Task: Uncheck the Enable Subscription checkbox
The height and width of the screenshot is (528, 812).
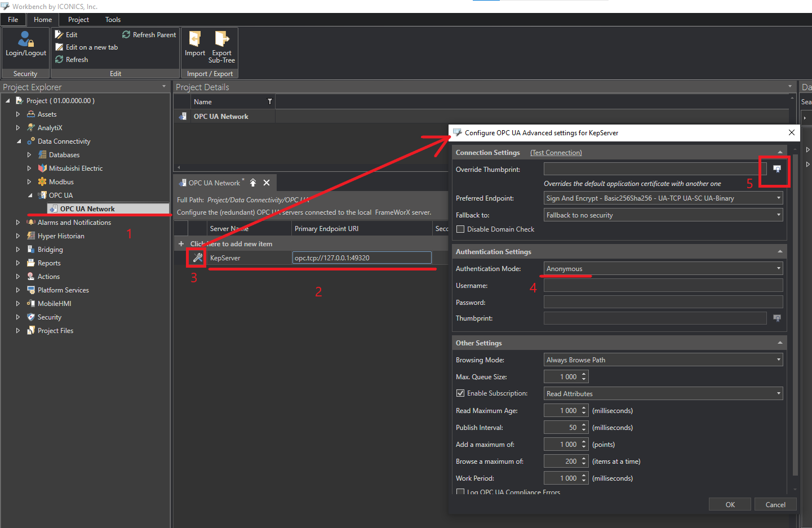Action: pos(460,393)
